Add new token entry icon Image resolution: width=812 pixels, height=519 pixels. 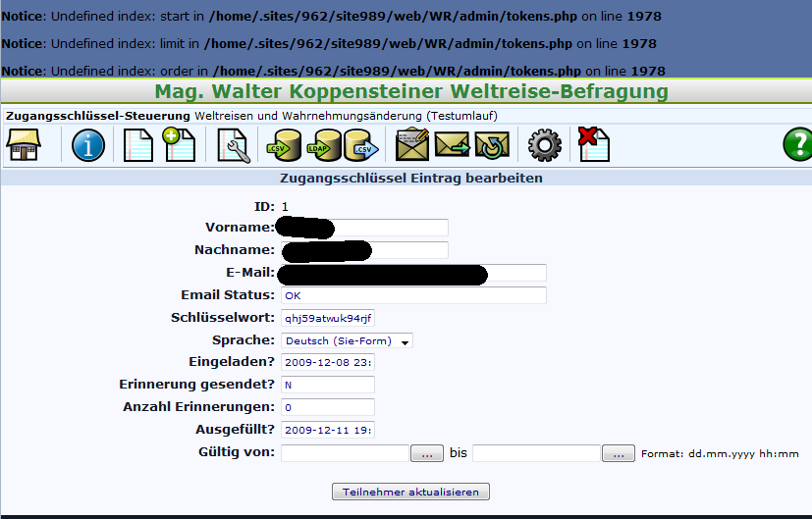coord(179,144)
